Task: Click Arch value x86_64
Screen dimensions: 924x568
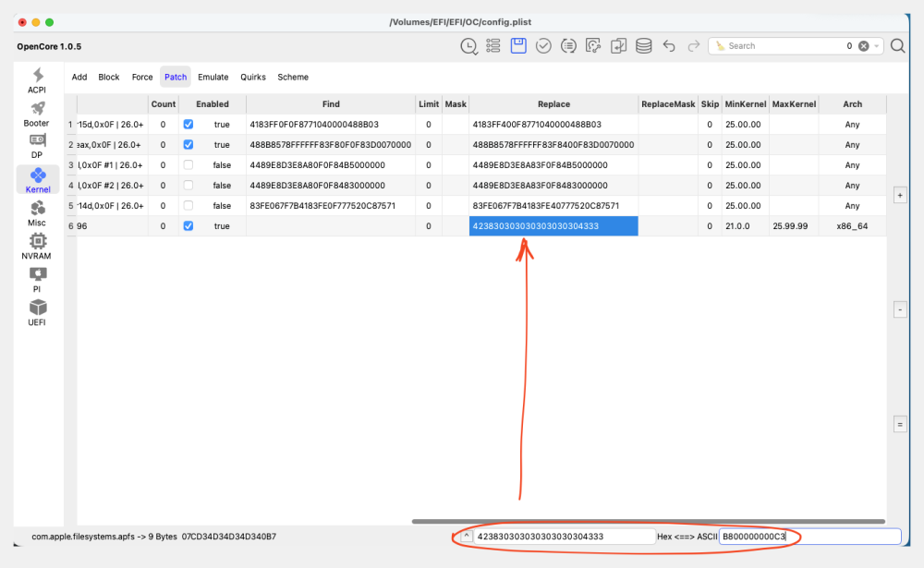Action: [852, 225]
